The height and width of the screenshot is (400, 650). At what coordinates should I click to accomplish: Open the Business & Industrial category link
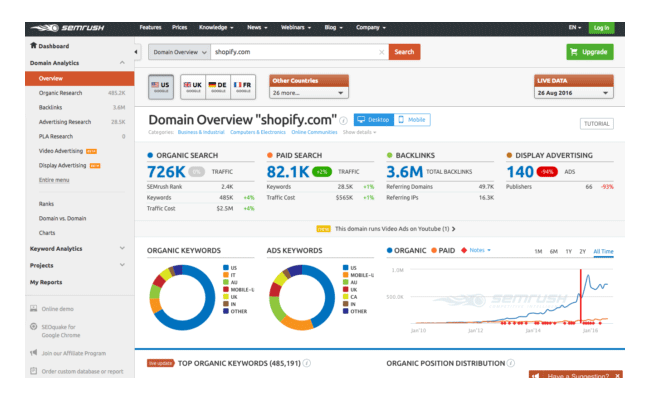(201, 132)
